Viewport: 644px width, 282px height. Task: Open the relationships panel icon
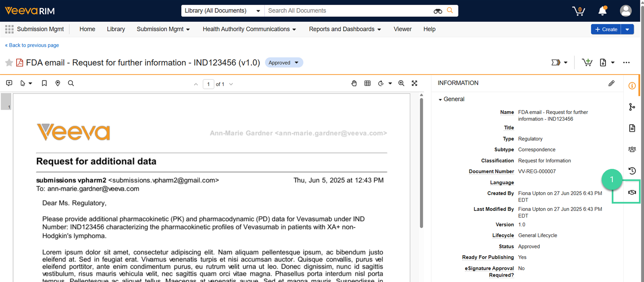632,107
